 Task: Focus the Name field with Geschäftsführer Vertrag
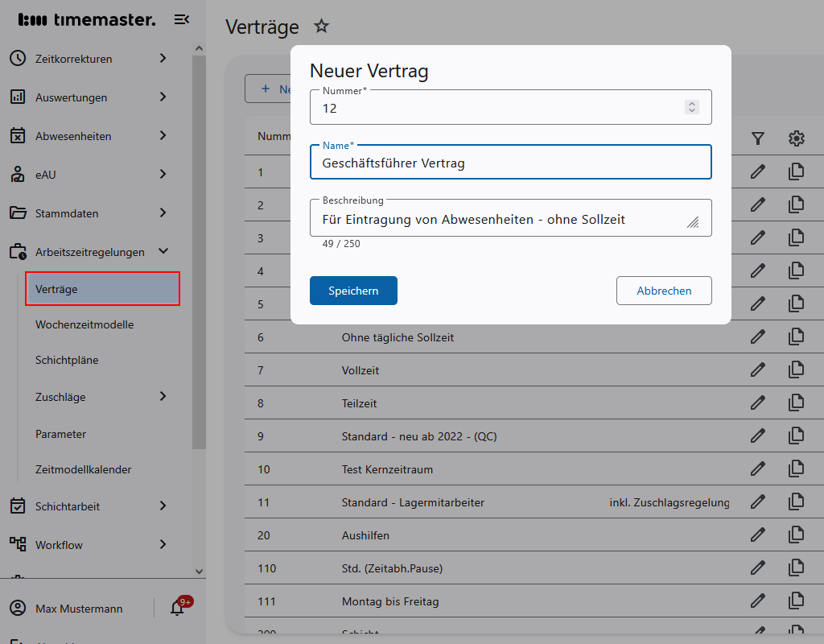coord(510,163)
